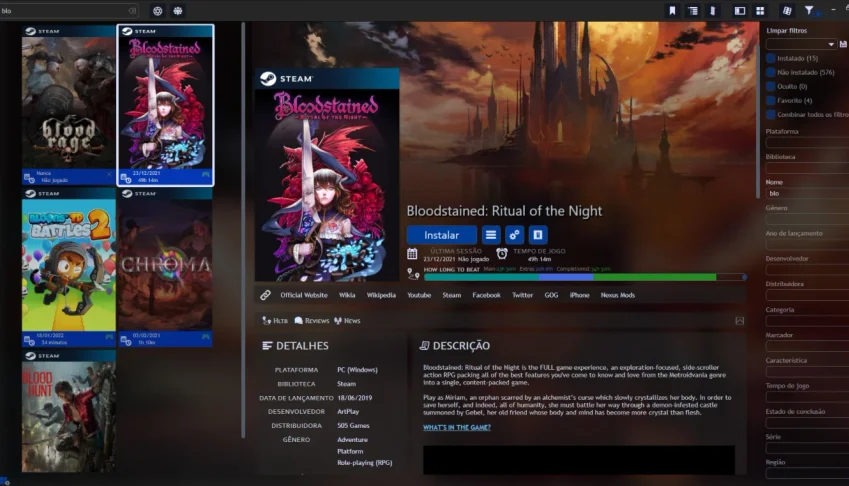Switch to the list view icon
849x486 pixels.
point(693,11)
